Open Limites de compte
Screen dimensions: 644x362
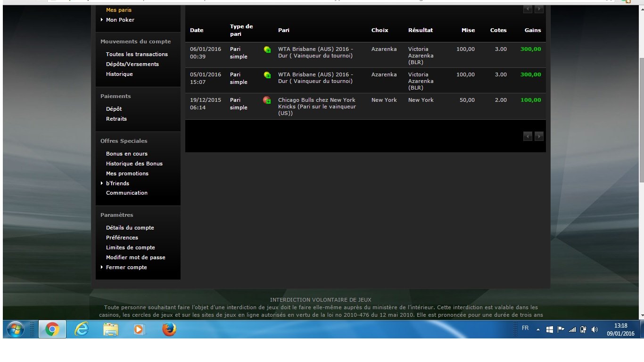131,247
